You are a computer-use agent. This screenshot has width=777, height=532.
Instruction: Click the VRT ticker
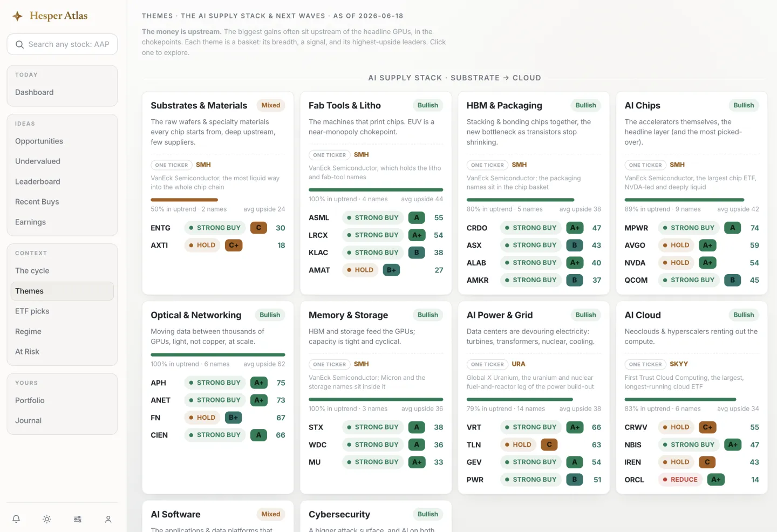pyautogui.click(x=474, y=427)
